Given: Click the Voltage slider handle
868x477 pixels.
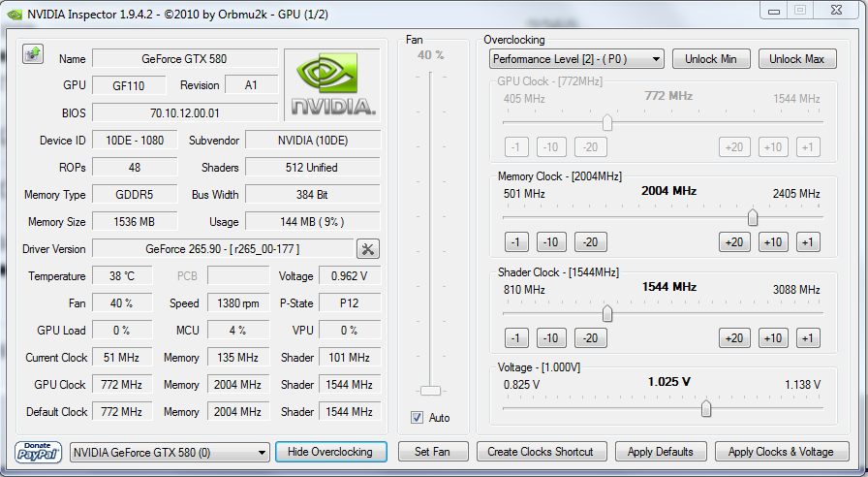Looking at the screenshot, I should (706, 408).
